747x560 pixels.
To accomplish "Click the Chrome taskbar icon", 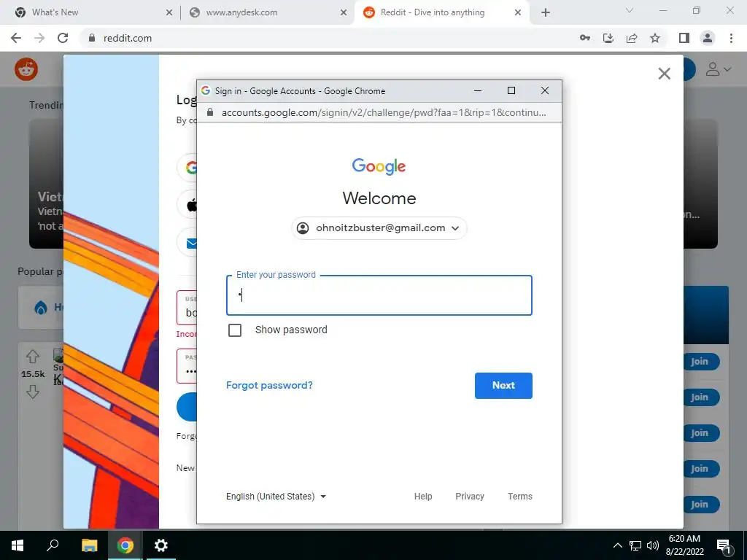I will click(125, 545).
